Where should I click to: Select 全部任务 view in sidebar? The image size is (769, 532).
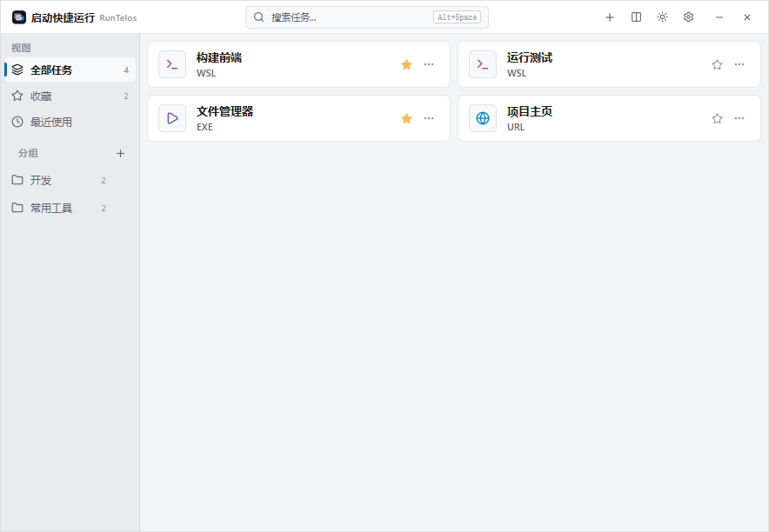[70, 70]
